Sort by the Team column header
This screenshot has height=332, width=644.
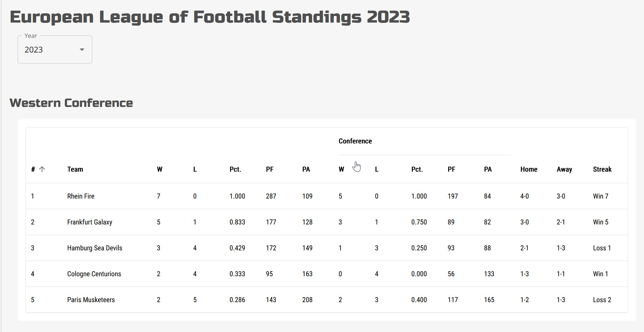click(x=75, y=169)
